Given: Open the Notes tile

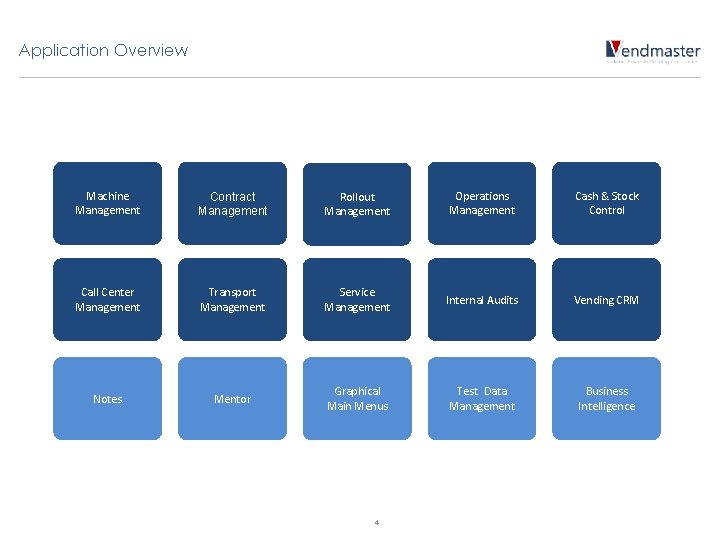Looking at the screenshot, I should (107, 399).
